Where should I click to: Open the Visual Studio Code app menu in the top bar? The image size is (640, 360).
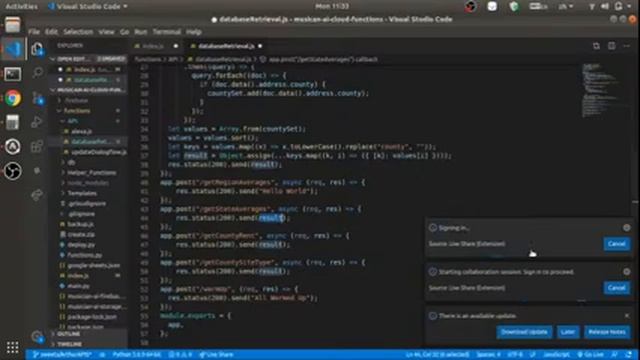click(x=87, y=6)
